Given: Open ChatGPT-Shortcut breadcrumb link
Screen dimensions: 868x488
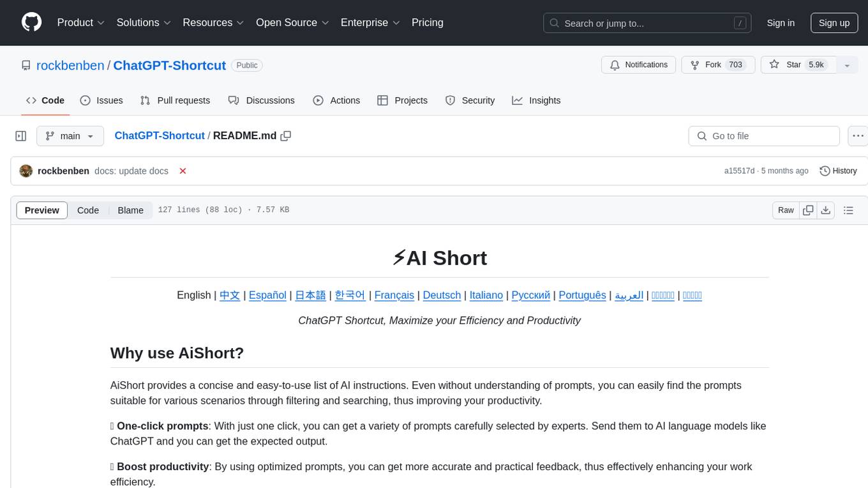Looking at the screenshot, I should [x=160, y=135].
